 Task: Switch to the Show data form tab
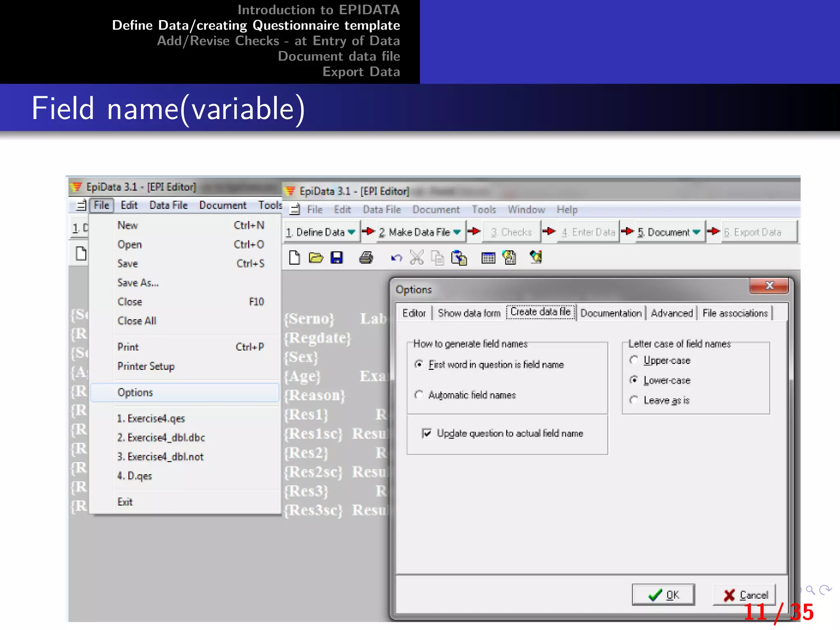click(469, 313)
